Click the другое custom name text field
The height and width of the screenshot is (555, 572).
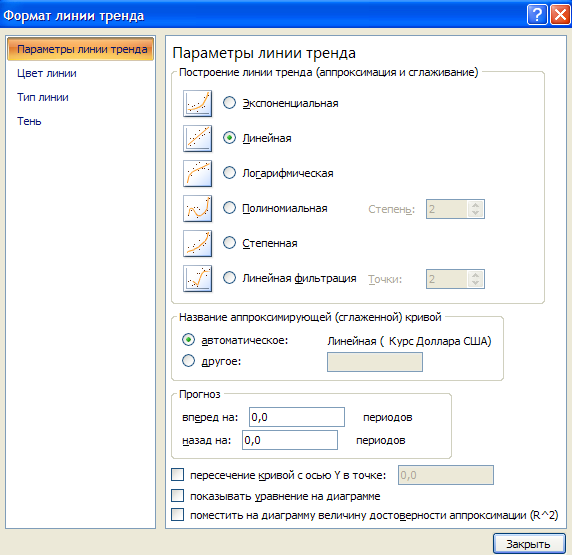(x=375, y=362)
